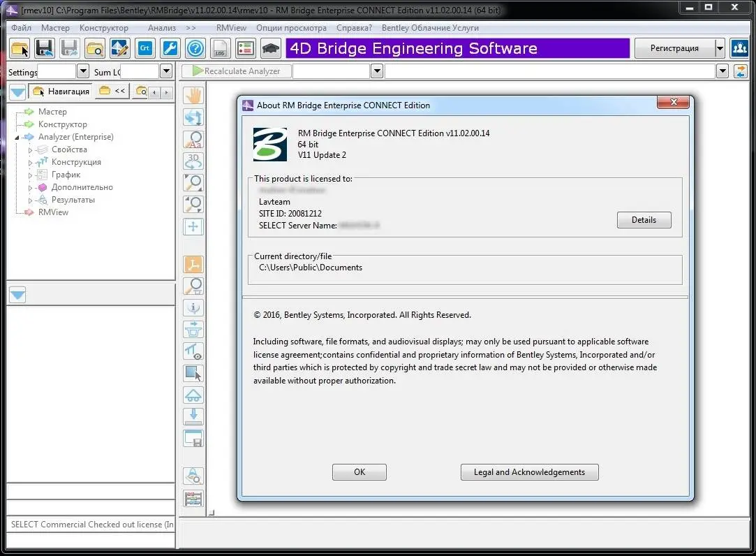The width and height of the screenshot is (756, 556).
Task: Click the graduation cap tutorial icon
Action: click(x=270, y=48)
